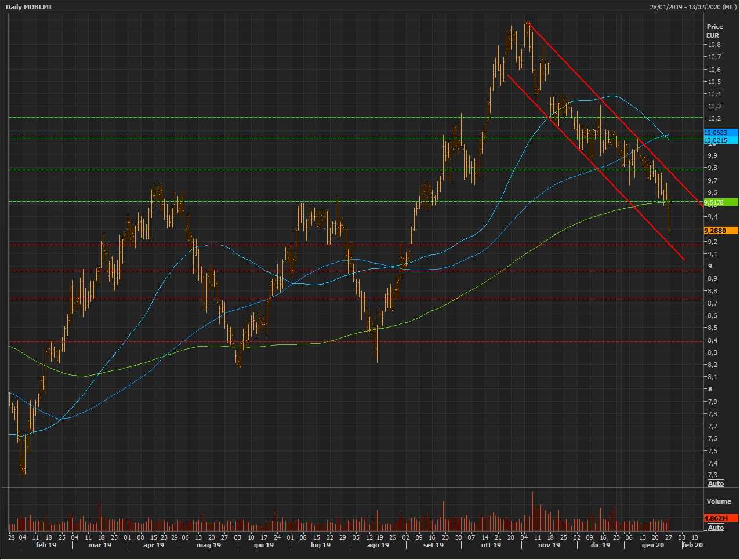Screen dimensions: 740x560
Task: Click the mar 19 month label
Action: (x=100, y=545)
